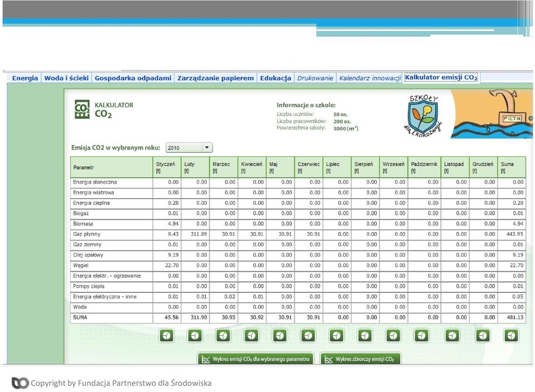The height and width of the screenshot is (392, 535).
Task: Select the Biogaz row label
Action: (81, 214)
